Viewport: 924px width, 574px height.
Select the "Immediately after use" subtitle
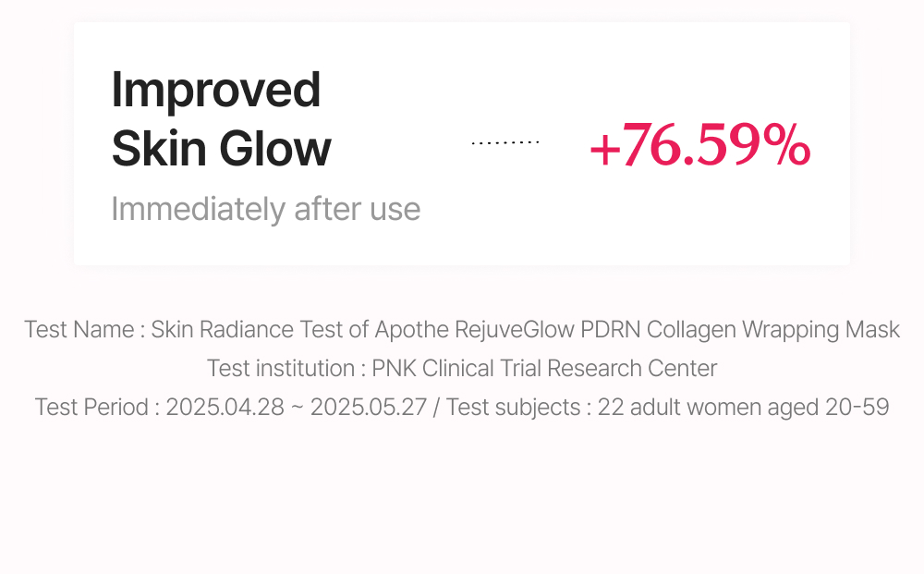click(265, 209)
